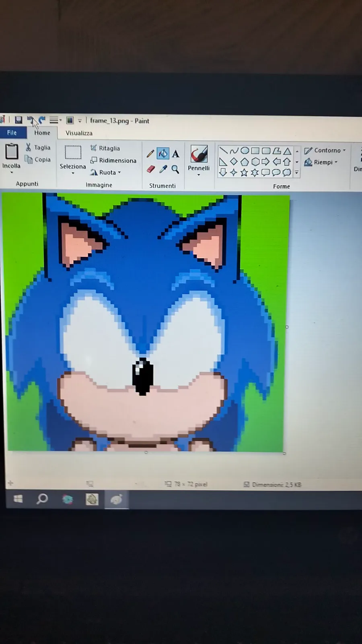
Task: Click the canvas right-edge resize handle
Action: 287,327
